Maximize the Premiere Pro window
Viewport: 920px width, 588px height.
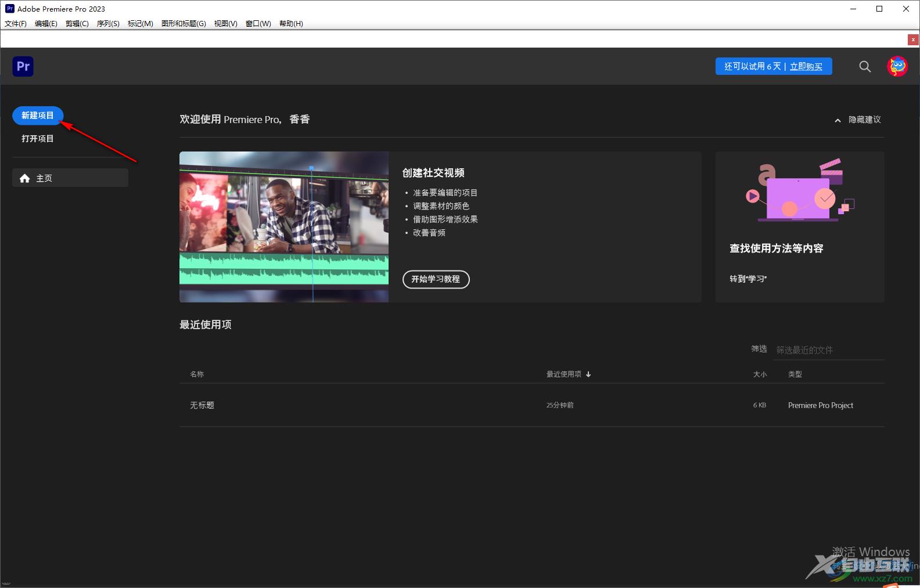coord(879,9)
